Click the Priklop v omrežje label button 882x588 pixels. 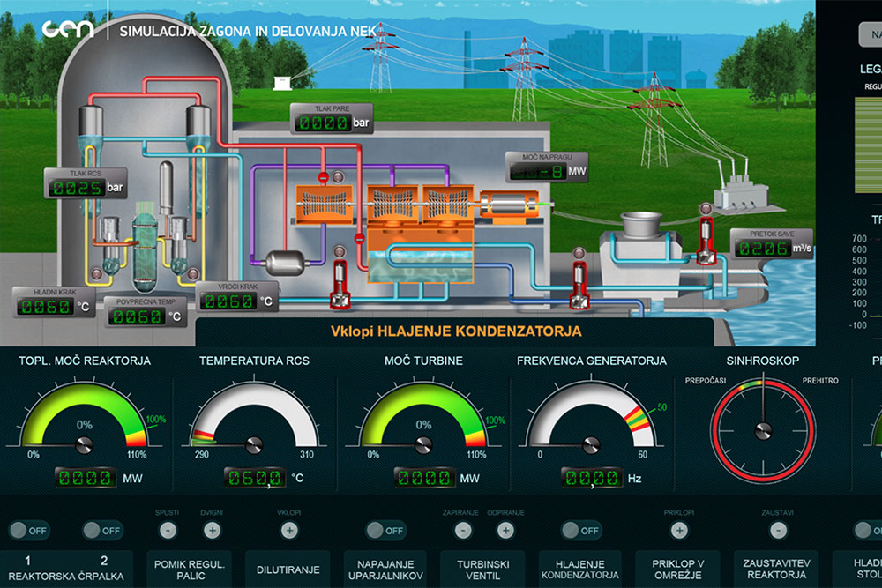(678, 569)
